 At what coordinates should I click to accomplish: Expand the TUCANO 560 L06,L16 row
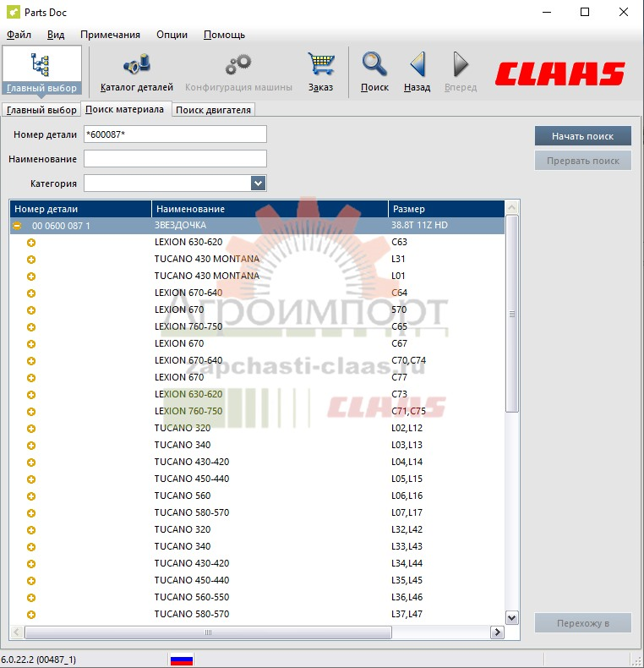coord(31,496)
